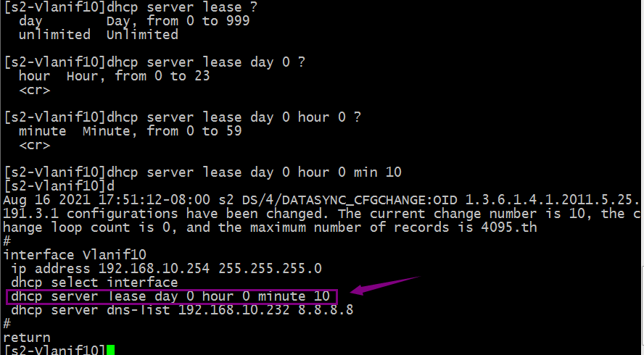Click the 'return' line
This screenshot has height=355, width=644.
[x=27, y=338]
